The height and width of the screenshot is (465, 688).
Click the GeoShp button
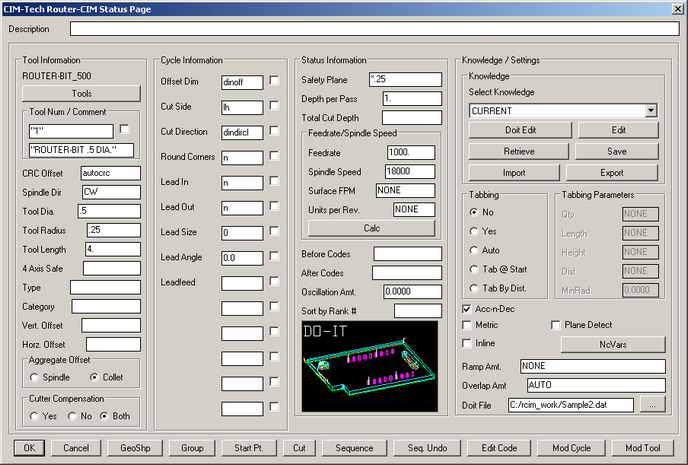pos(135,448)
